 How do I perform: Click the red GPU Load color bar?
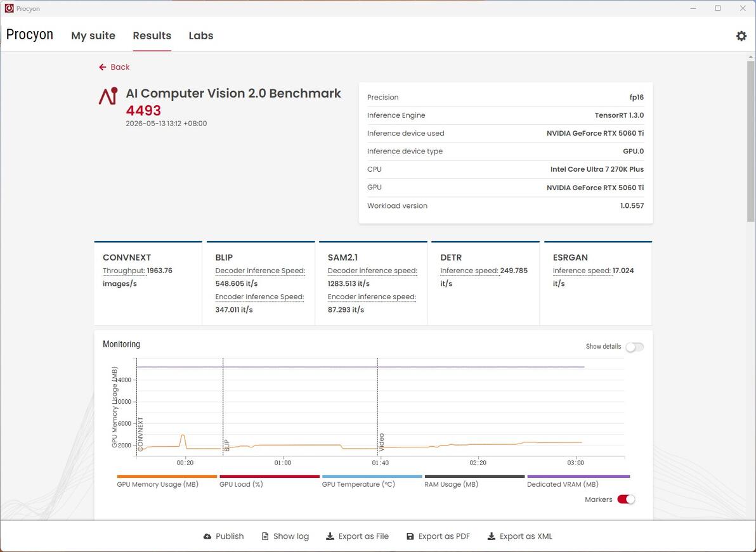pyautogui.click(x=270, y=477)
